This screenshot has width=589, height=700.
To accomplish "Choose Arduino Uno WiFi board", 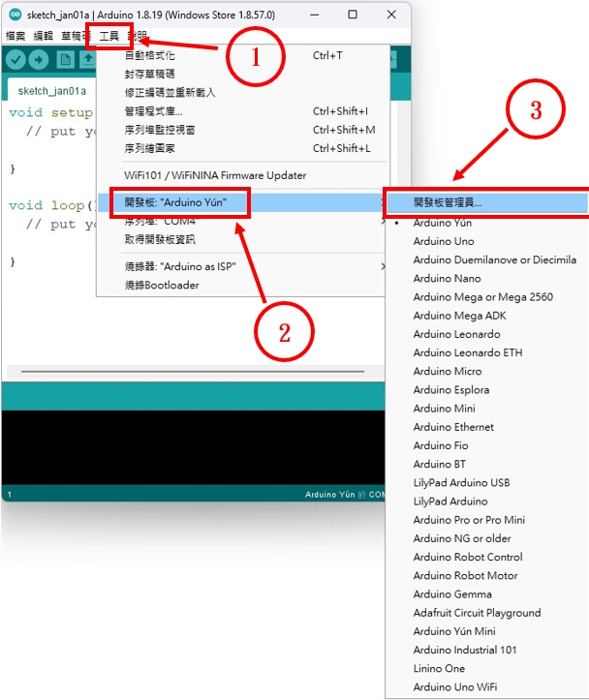I will click(x=487, y=687).
